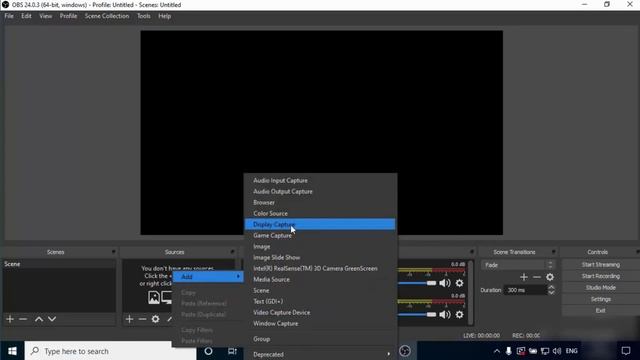Open the notification action center
Screen dimensions: 640x360
[x=626, y=351]
